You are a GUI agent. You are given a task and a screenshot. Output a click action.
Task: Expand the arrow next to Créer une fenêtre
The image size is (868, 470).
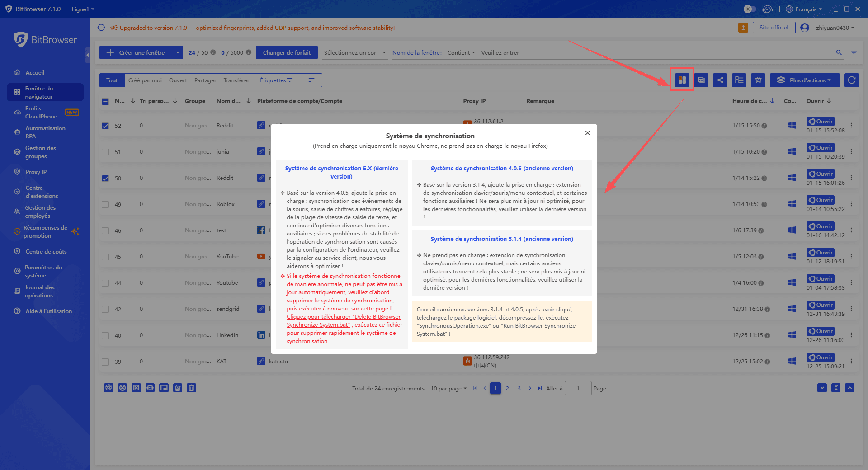(178, 52)
